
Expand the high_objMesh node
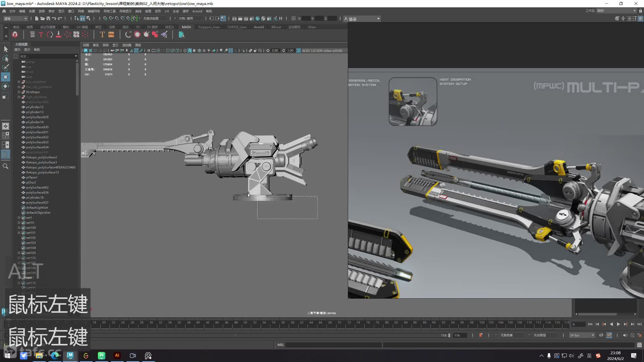[x=19, y=97]
